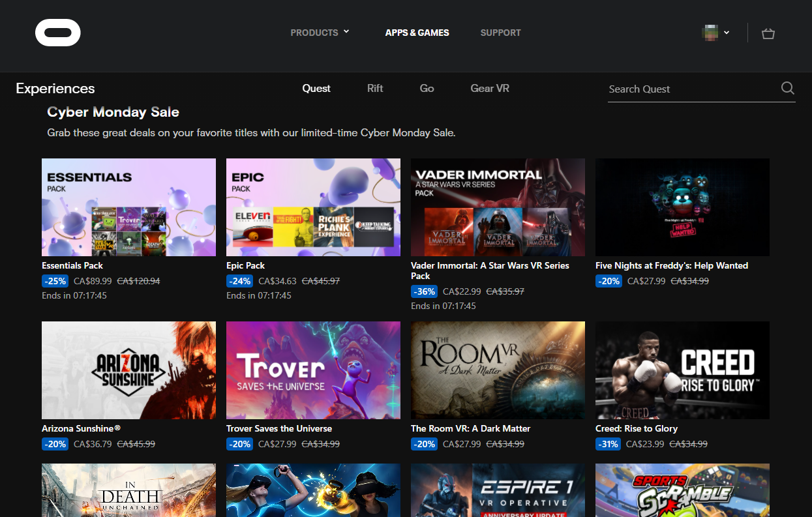Click the strikethrough CA$45.99 original price

(136, 444)
